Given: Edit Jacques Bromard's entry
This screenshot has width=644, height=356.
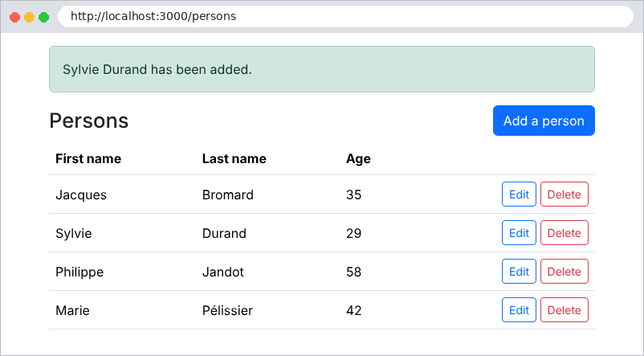Looking at the screenshot, I should click(520, 194).
